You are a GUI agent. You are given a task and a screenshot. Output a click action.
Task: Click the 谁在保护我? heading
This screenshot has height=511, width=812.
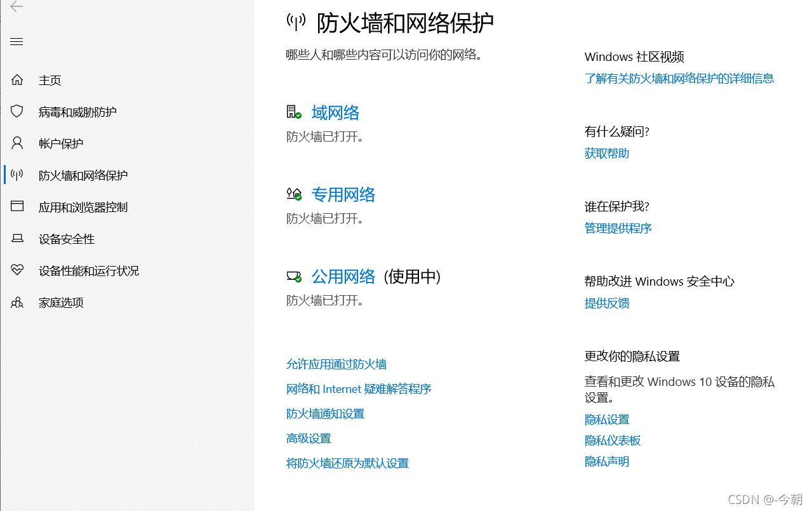pos(617,206)
